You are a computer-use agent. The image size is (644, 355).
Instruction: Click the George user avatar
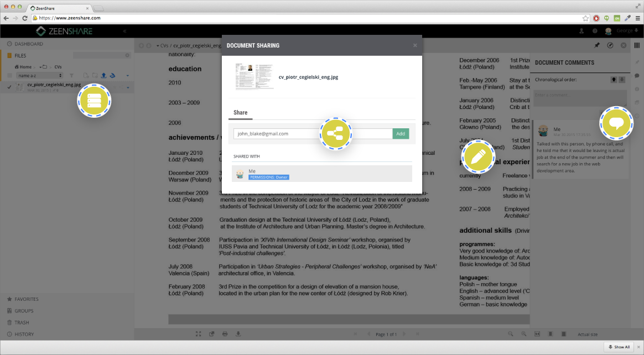point(608,31)
